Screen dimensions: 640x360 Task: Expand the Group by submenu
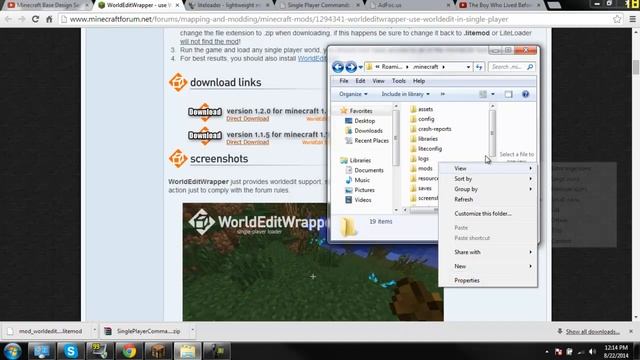(488, 189)
